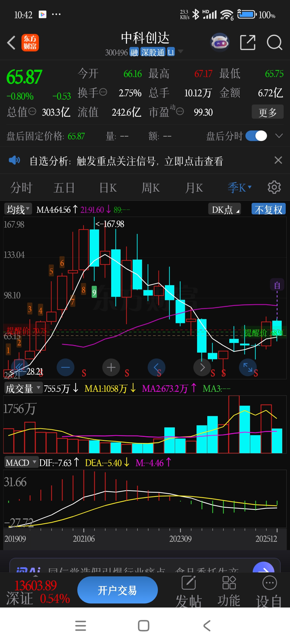Toggle the 盘后分时 switch

click(256, 136)
